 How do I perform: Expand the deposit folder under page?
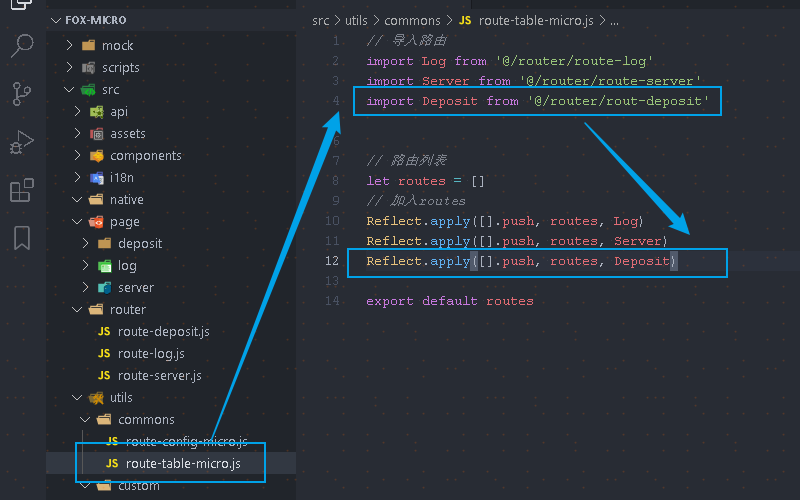(139, 244)
